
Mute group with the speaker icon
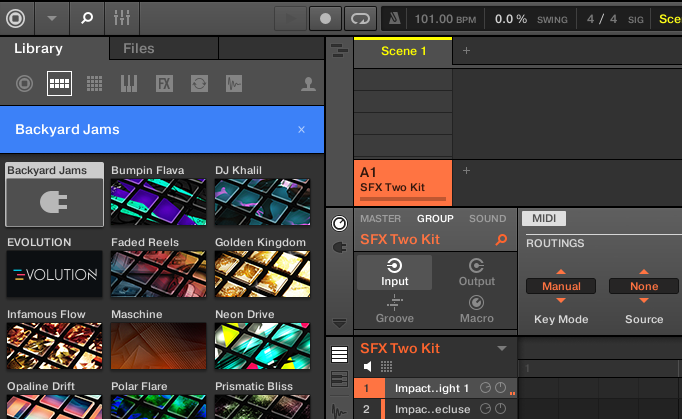click(x=368, y=367)
